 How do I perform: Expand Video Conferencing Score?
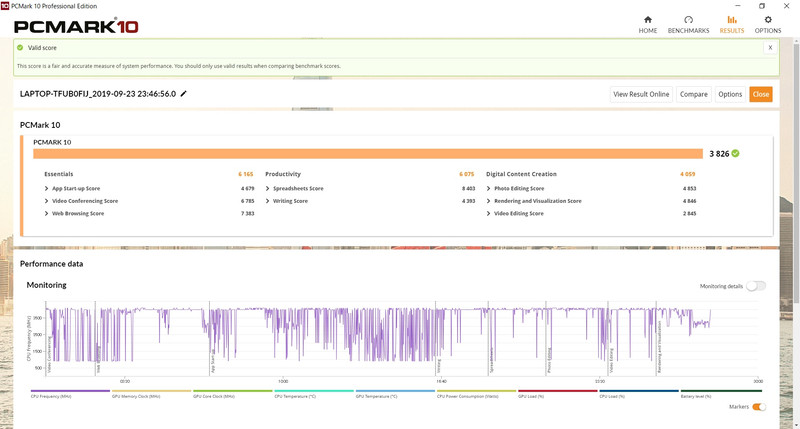46,201
